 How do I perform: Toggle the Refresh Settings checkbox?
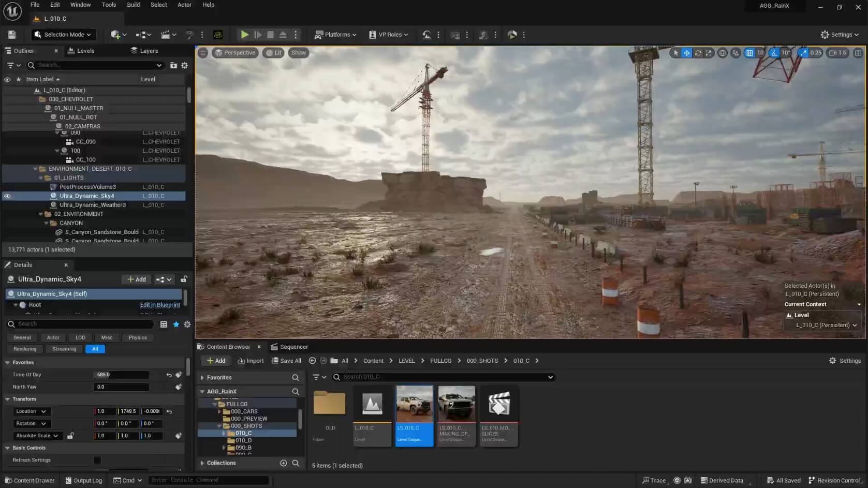[x=97, y=460]
